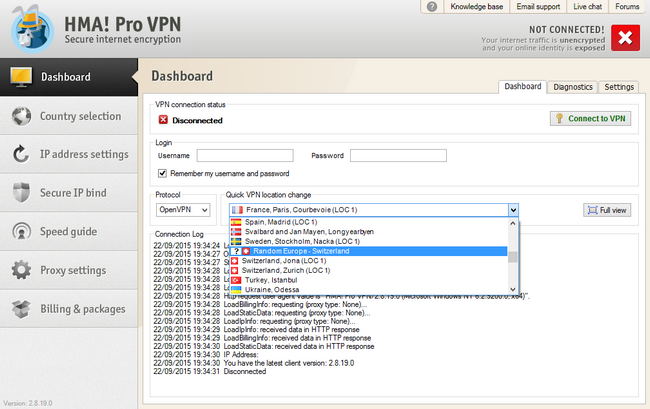Click the red X not-connected icon
The image size is (650, 409).
click(x=625, y=38)
